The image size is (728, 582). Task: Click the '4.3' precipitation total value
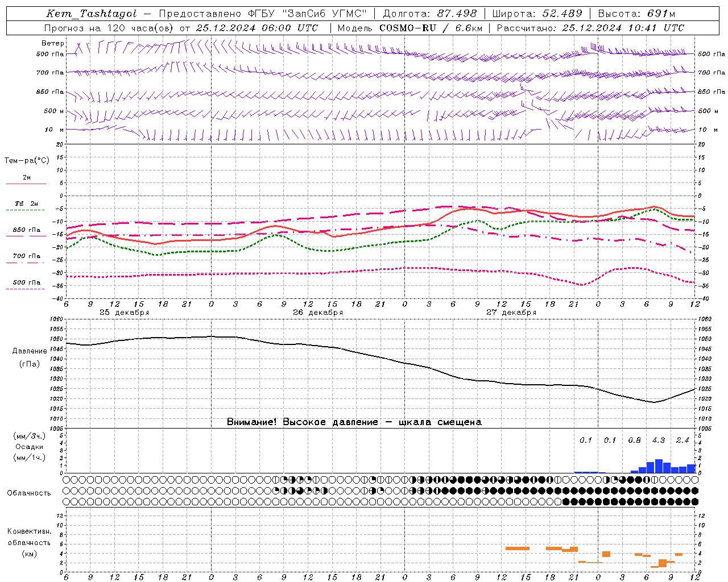659,440
